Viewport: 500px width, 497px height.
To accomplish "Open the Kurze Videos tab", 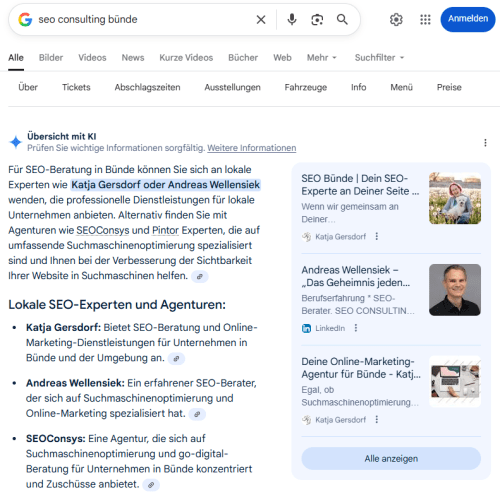I will pyautogui.click(x=186, y=58).
